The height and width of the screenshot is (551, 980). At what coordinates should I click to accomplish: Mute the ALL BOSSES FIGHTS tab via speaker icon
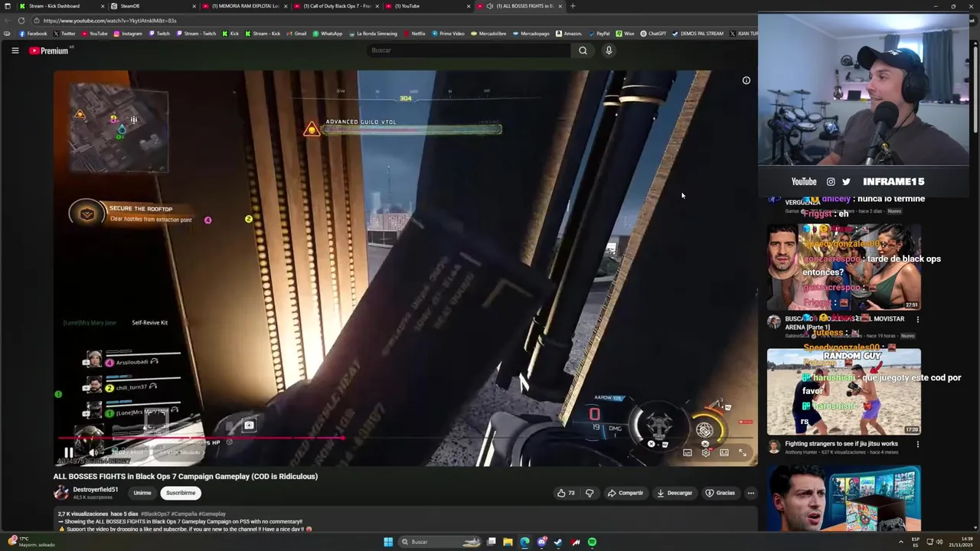click(x=489, y=6)
